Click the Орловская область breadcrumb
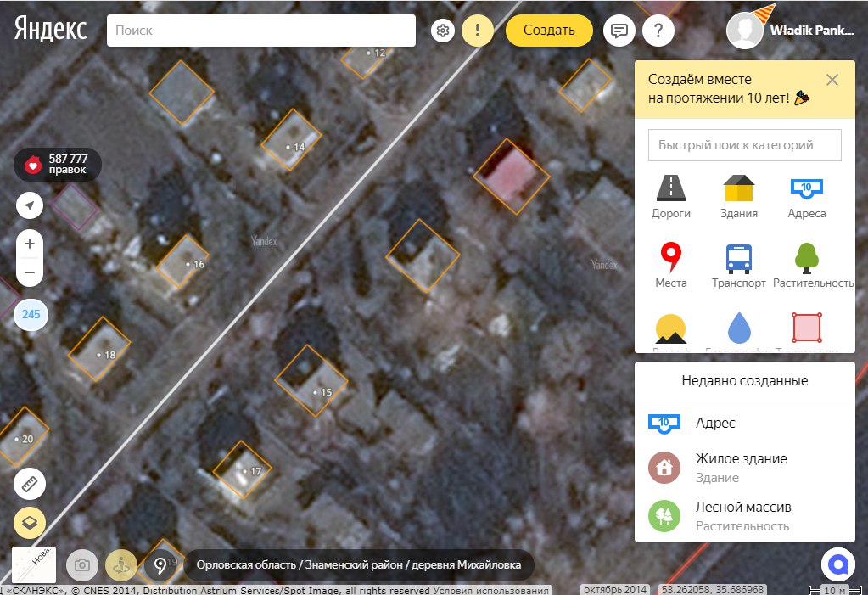Image resolution: width=868 pixels, height=595 pixels. pos(246,565)
